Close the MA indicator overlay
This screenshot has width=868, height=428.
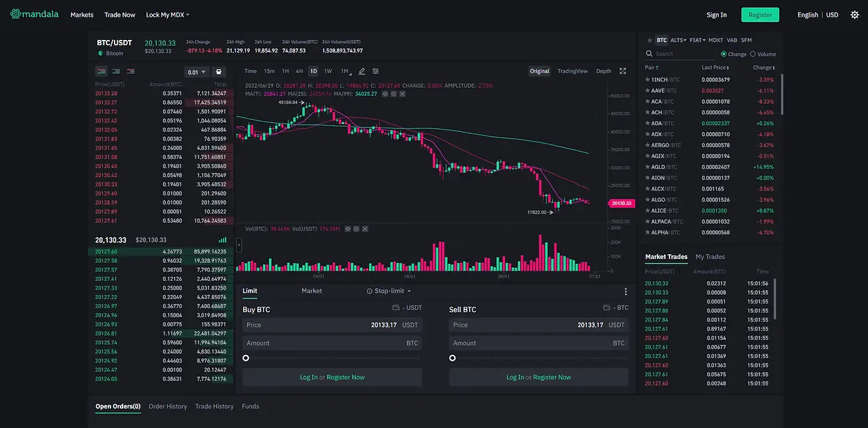pyautogui.click(x=403, y=94)
